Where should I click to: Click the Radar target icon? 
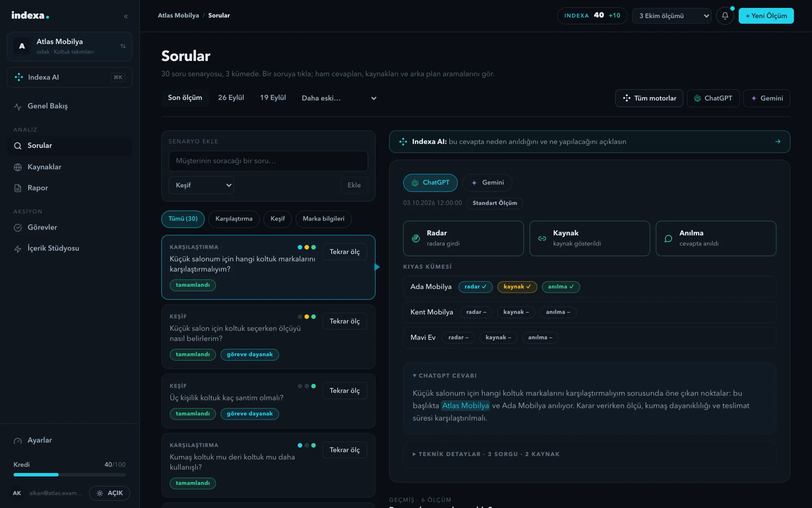(416, 238)
